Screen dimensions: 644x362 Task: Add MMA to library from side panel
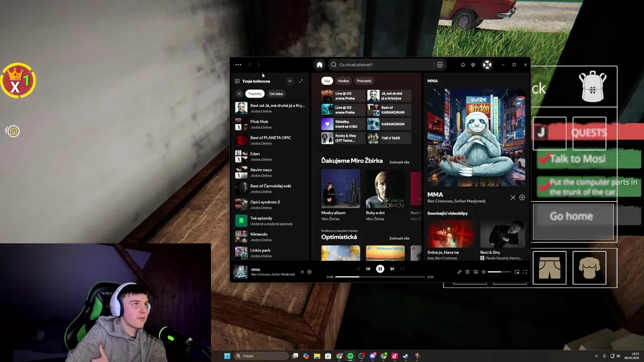522,198
